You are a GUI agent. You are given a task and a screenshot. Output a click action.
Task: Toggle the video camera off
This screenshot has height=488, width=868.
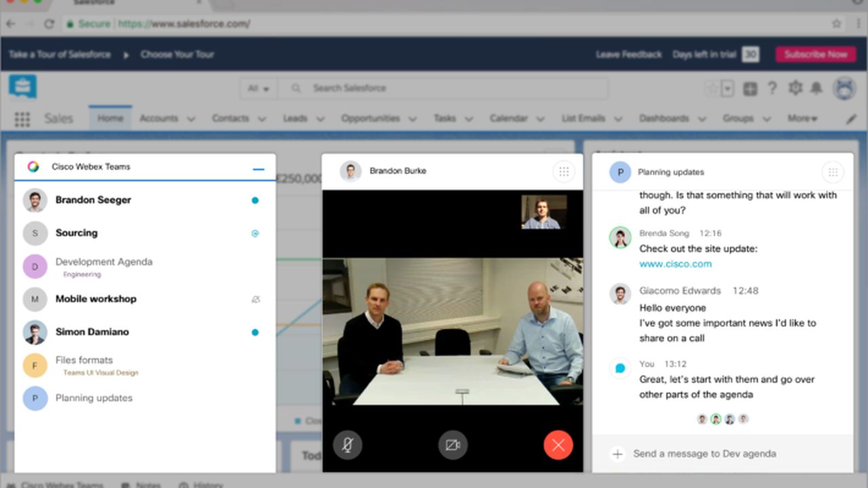click(x=452, y=445)
